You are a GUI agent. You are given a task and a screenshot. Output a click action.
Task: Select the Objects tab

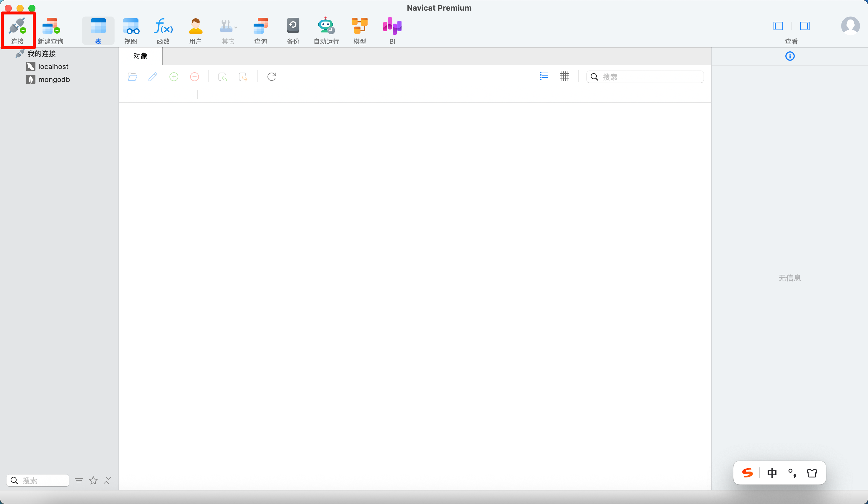(x=140, y=56)
